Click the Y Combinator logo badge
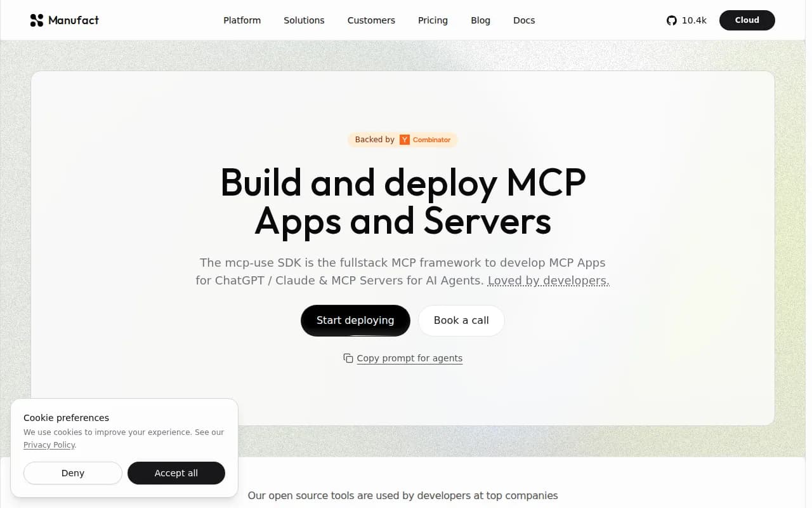Image resolution: width=812 pixels, height=508 pixels. (x=425, y=140)
